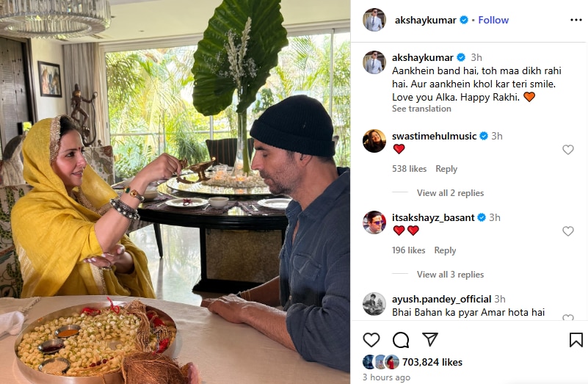Click akshaykumar header profile picture
The width and height of the screenshot is (588, 384).
[374, 20]
